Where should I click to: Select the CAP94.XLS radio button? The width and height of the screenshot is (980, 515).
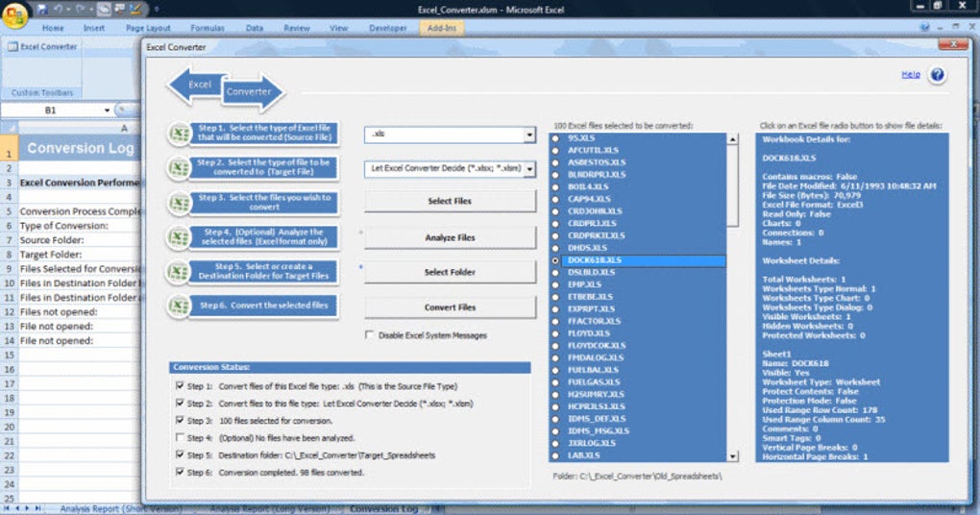tap(555, 199)
